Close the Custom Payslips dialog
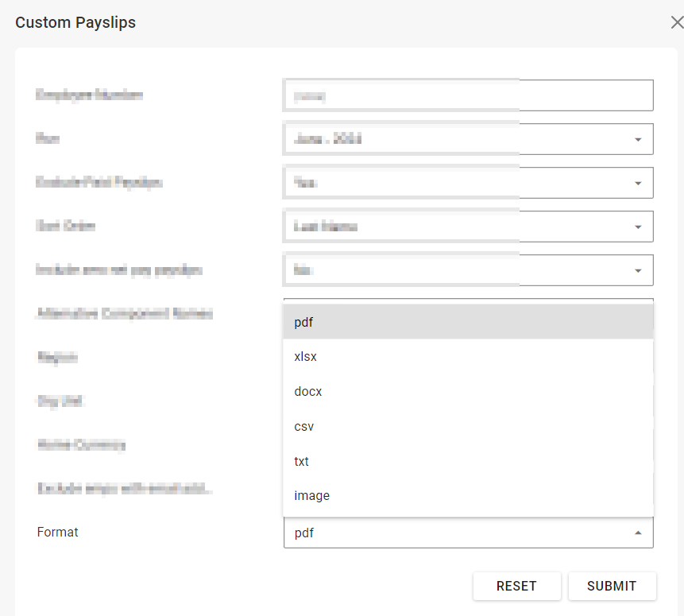The width and height of the screenshot is (684, 616). pos(676,22)
